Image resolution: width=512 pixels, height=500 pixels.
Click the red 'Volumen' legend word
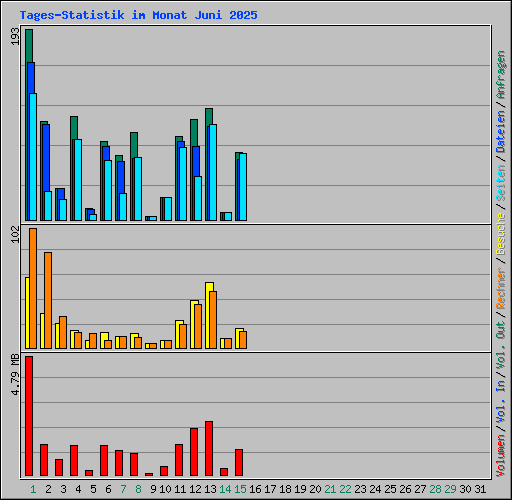click(500, 456)
